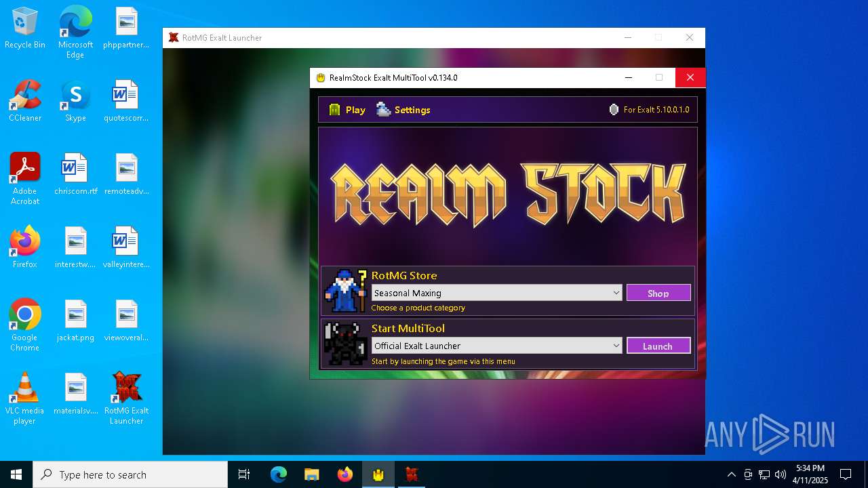Open the Windows Start menu
The image size is (868, 488).
[16, 474]
